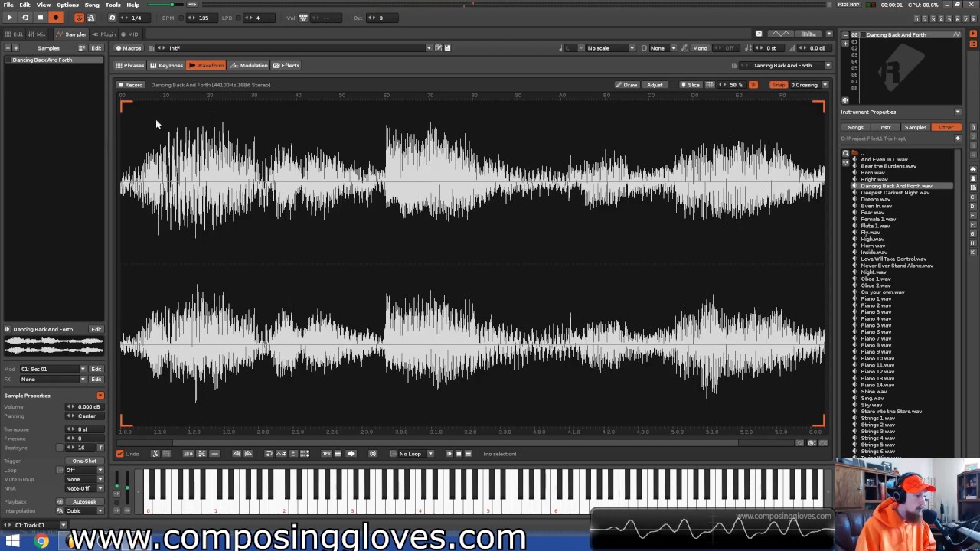Click the Macros button
The height and width of the screenshot is (551, 980).
pos(129,48)
